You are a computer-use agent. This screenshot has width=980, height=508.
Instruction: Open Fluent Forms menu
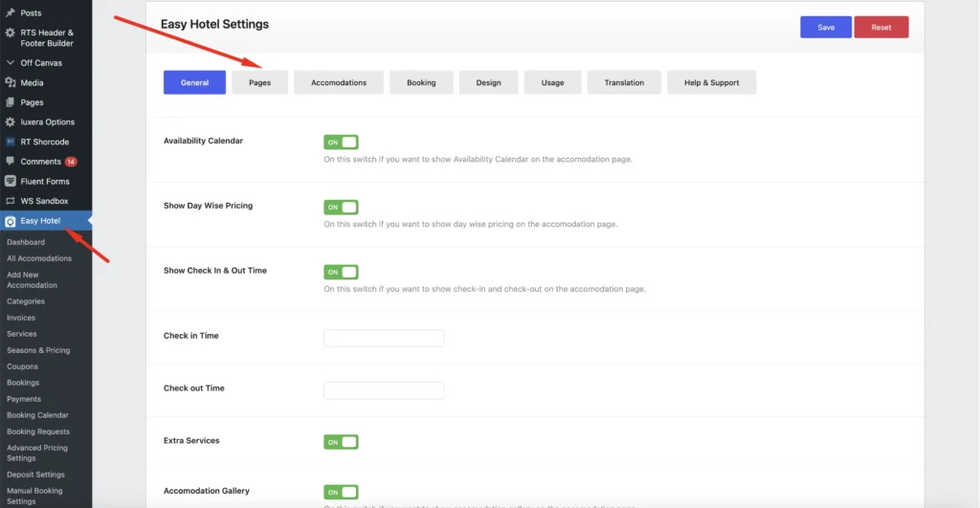click(x=46, y=181)
